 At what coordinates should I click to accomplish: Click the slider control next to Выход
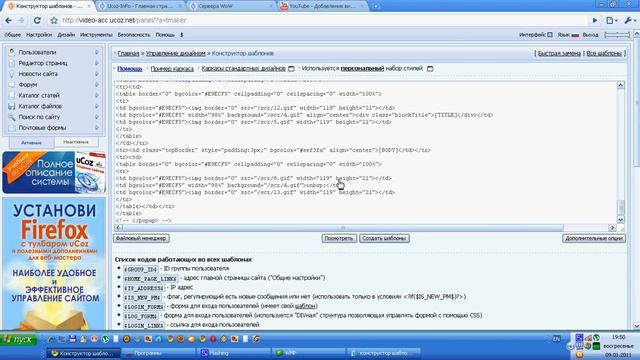(x=617, y=35)
